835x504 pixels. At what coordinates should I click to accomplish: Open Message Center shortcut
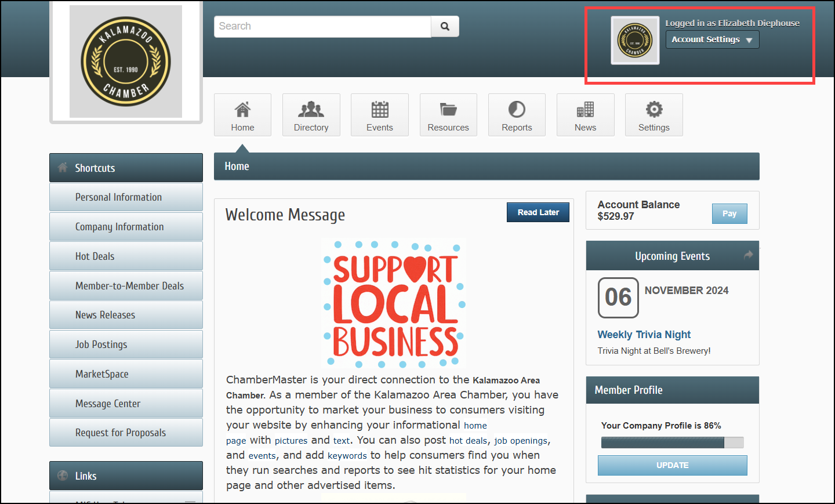click(x=126, y=404)
